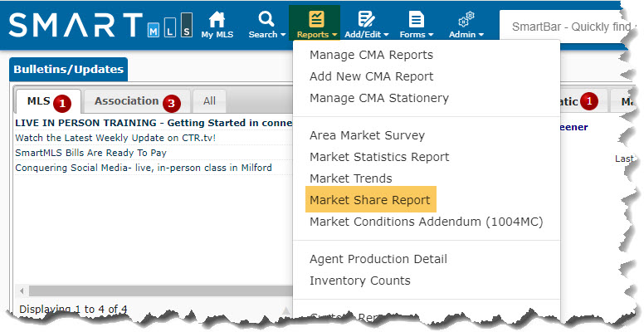Screen dimensions: 644x332
Task: Choose Market Trends menu entry
Action: (351, 178)
